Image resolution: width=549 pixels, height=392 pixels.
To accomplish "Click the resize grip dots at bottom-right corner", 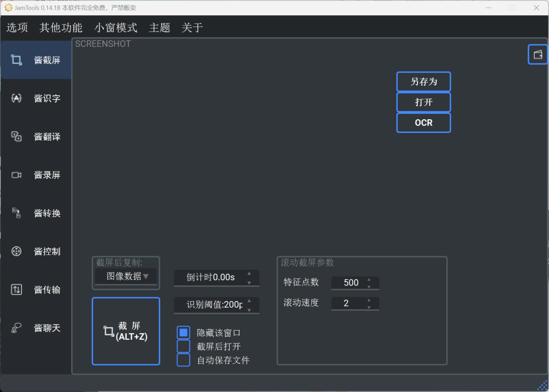I will (542, 385).
